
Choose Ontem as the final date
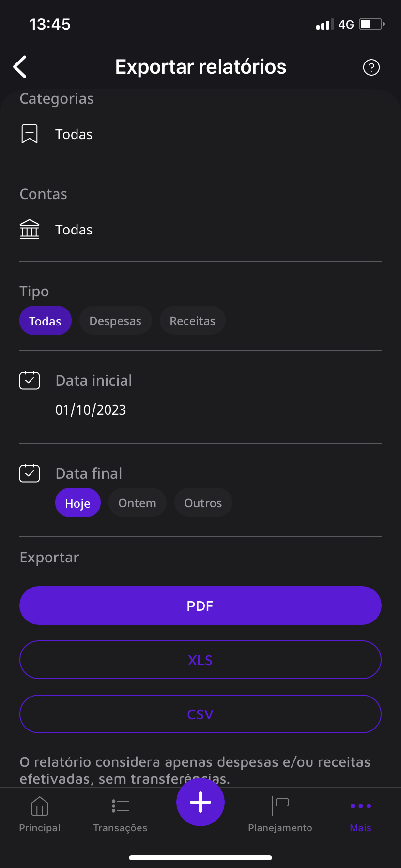pos(138,502)
